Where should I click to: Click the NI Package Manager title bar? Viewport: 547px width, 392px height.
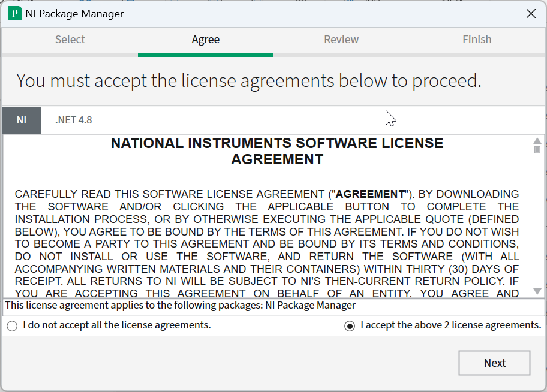[270, 13]
